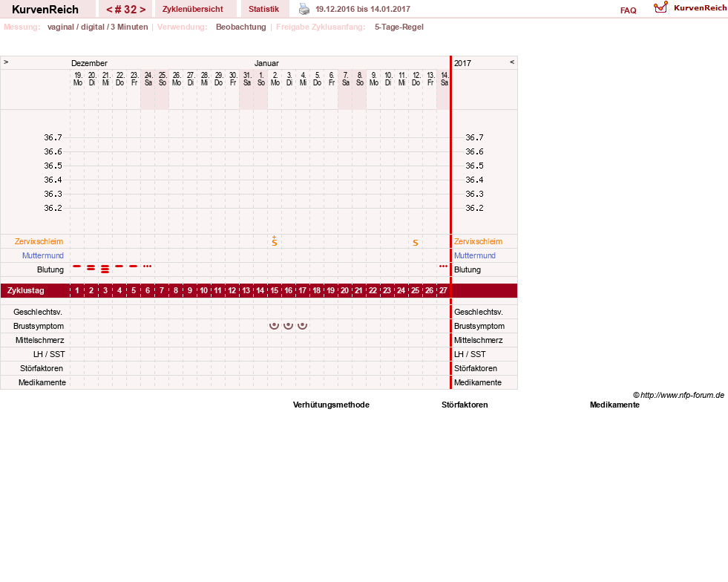Expand chart with the > arrow beside Dezember

[6, 62]
